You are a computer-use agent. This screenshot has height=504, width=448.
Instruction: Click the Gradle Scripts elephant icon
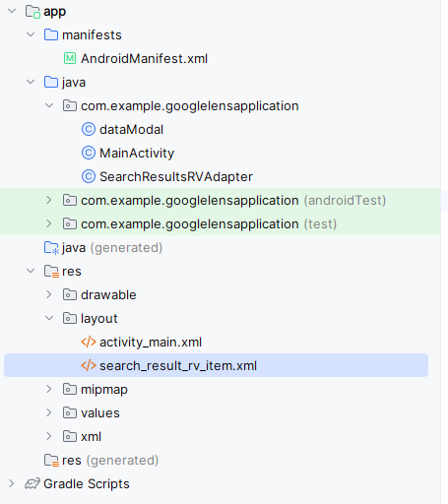tap(32, 483)
